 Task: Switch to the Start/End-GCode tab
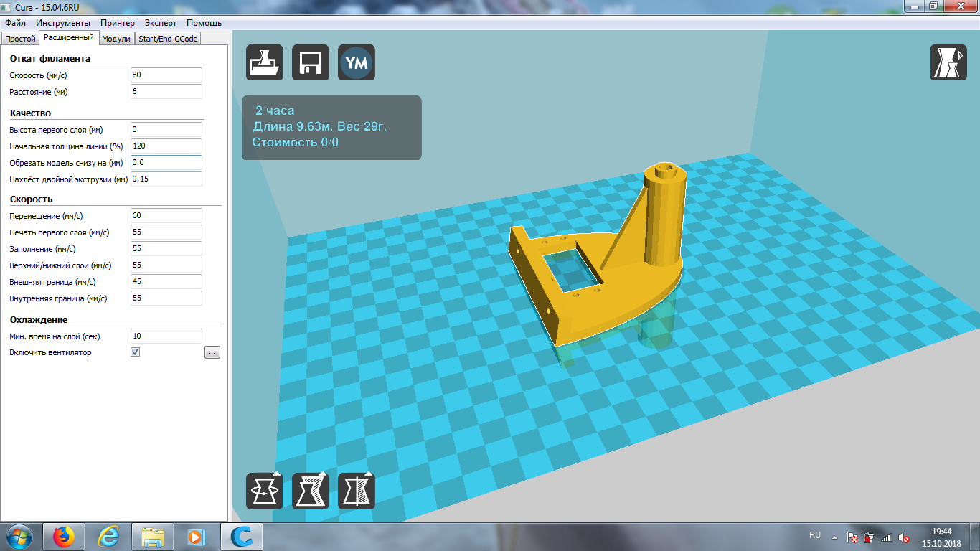click(x=168, y=39)
